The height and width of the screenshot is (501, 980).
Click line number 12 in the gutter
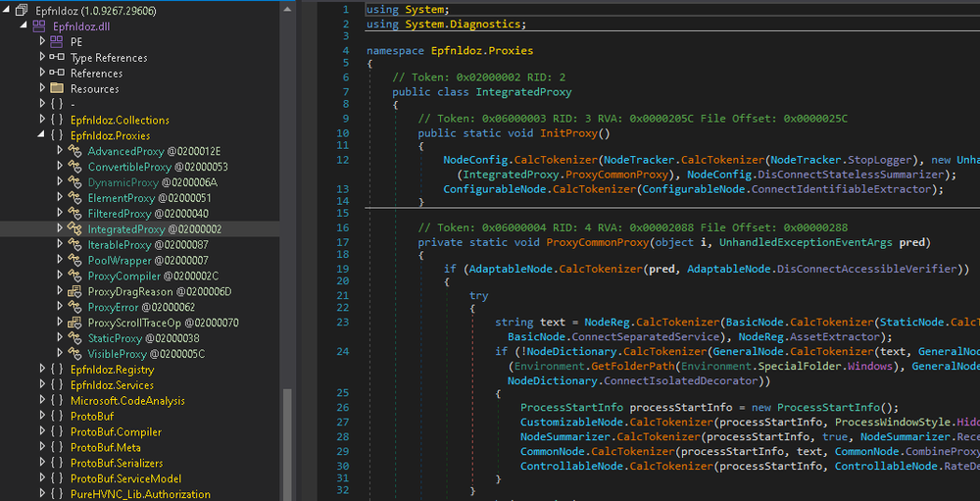tap(342, 160)
